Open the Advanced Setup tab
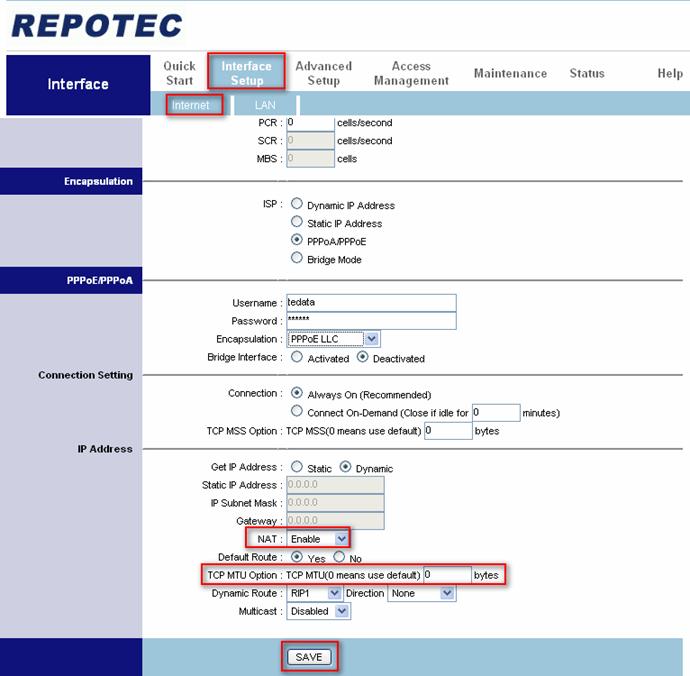690x676 pixels. 323,73
